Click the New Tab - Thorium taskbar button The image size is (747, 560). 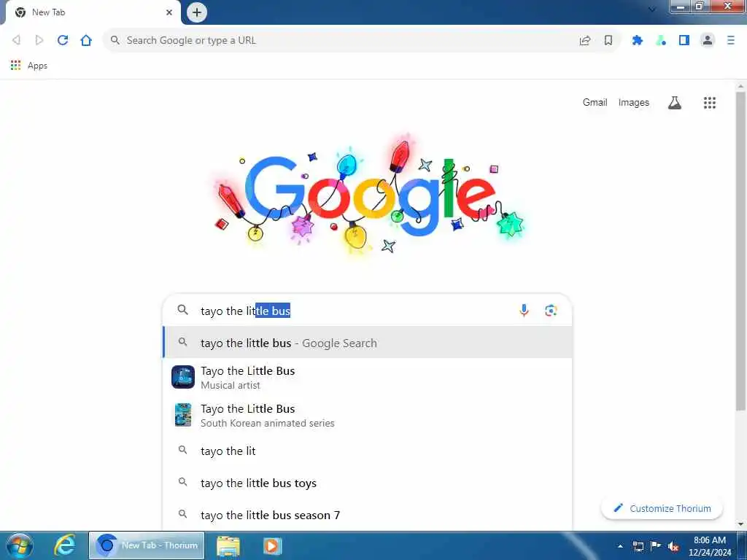pyautogui.click(x=147, y=545)
